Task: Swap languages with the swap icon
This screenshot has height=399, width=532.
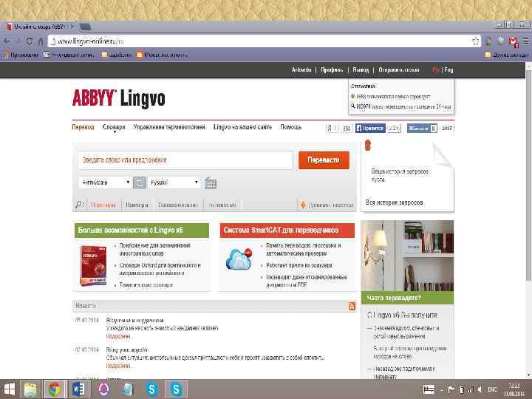Action: 140,183
